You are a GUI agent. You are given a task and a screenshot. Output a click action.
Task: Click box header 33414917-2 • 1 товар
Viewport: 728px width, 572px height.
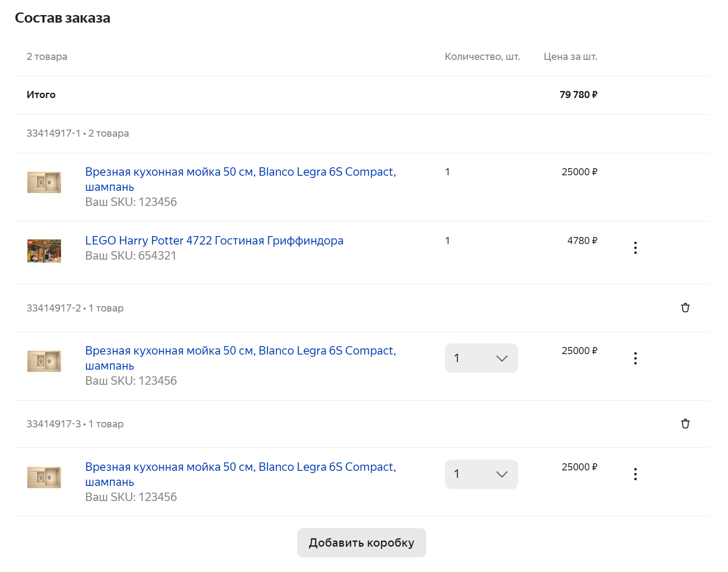[75, 308]
